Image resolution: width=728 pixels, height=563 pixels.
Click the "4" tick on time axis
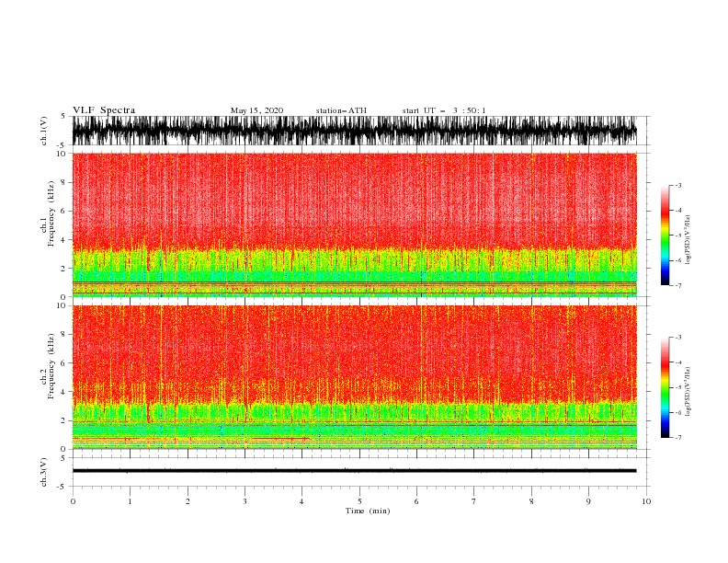301,501
